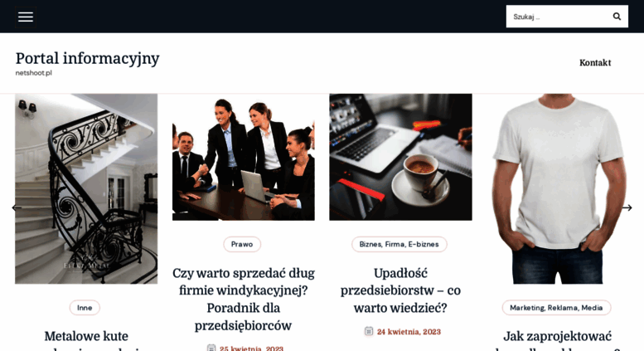The height and width of the screenshot is (351, 644).
Task: Advance carousel with right arrow
Action: tap(627, 207)
